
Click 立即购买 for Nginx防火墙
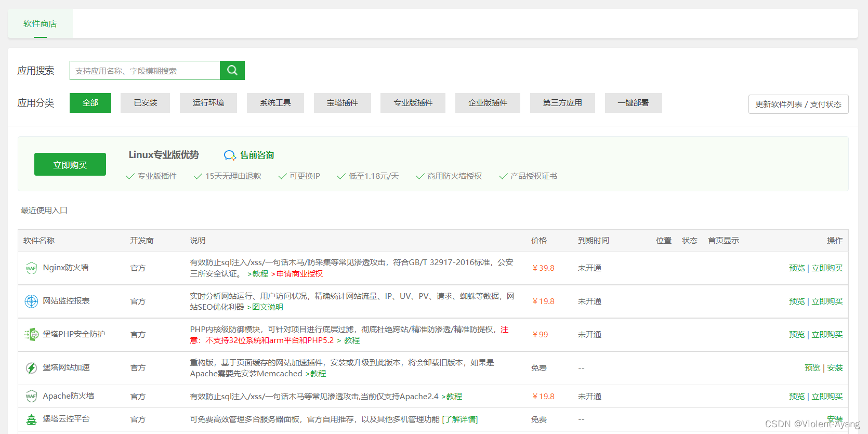pyautogui.click(x=827, y=268)
